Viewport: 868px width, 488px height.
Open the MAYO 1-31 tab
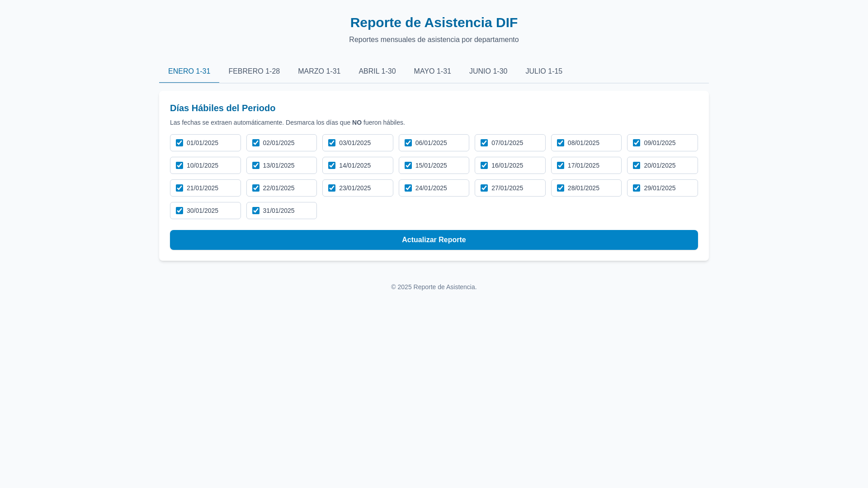432,71
